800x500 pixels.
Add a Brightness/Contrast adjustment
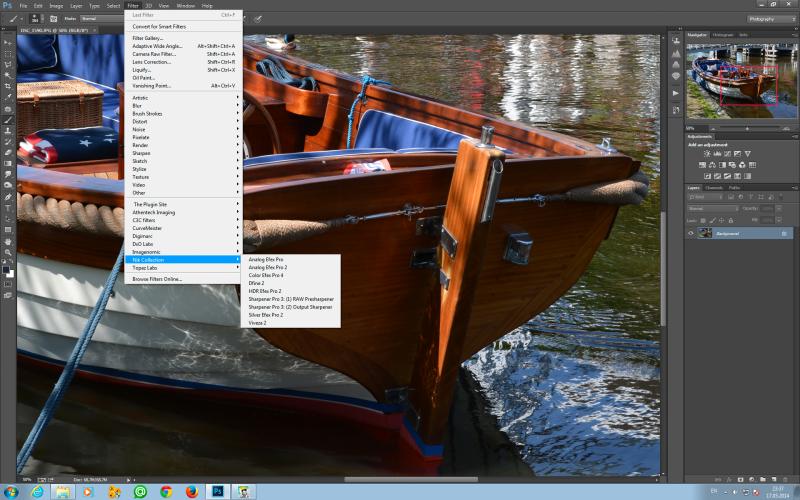point(707,154)
